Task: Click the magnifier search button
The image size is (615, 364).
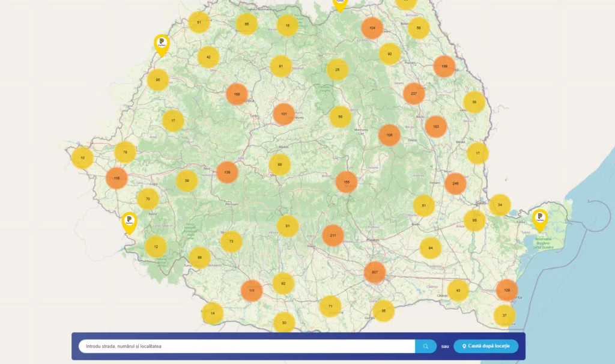Action: click(x=426, y=347)
